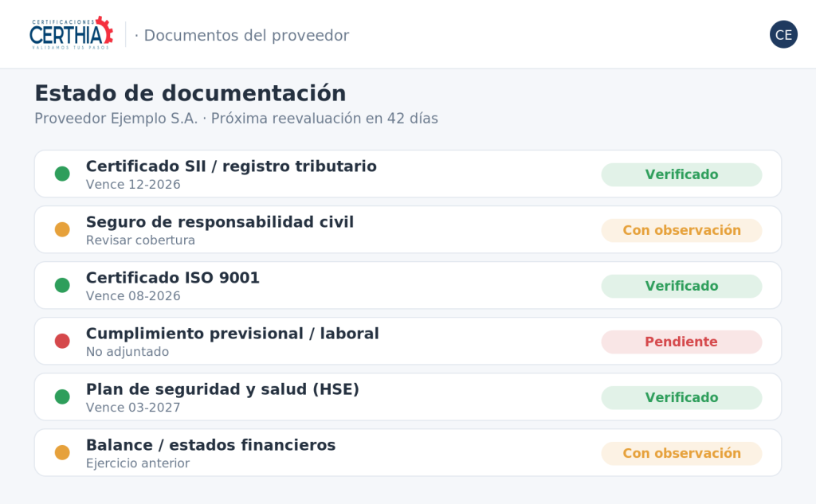The image size is (816, 504).
Task: Select the Verificado badge on Certificado SII row
Action: click(682, 174)
